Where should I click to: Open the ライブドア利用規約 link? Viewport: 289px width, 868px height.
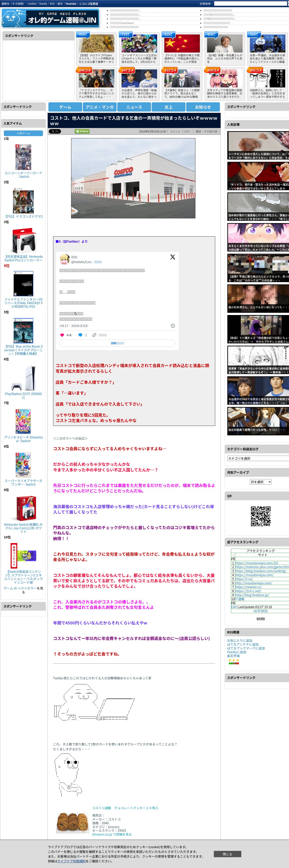pos(71,861)
